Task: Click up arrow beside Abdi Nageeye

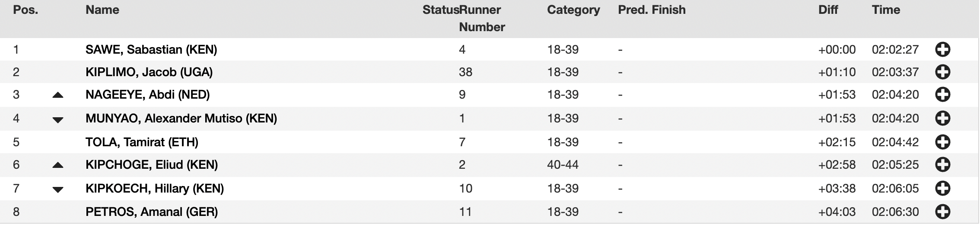Action: 58,95
